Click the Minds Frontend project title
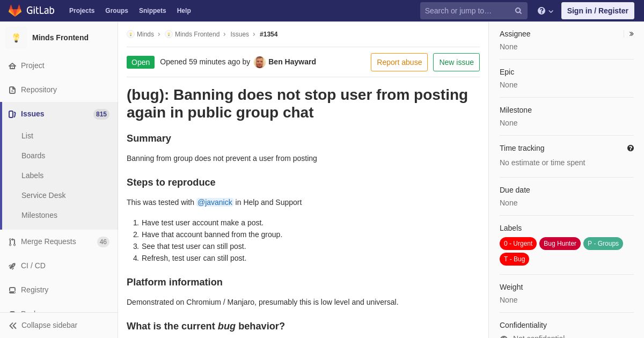The height and width of the screenshot is (338, 644). [x=60, y=38]
